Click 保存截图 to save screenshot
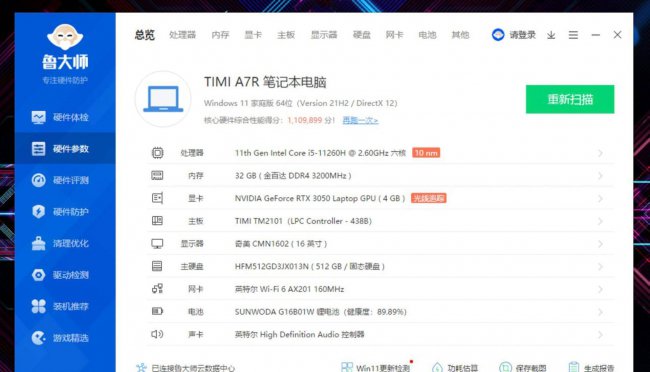The width and height of the screenshot is (650, 372). tap(523, 367)
